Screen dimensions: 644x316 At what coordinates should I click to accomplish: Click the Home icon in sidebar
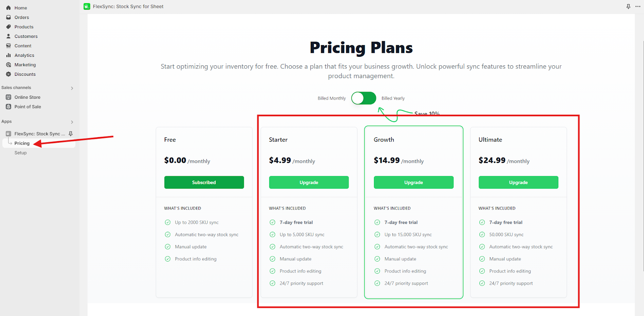click(x=8, y=8)
